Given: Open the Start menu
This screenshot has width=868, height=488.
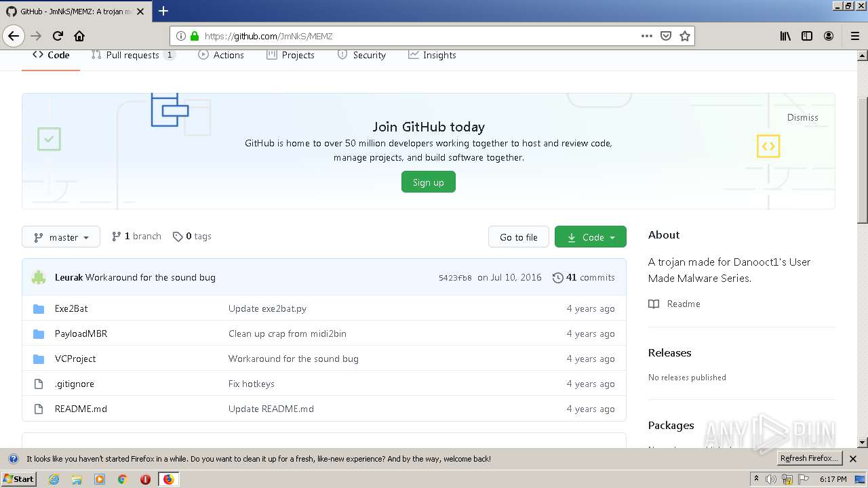Looking at the screenshot, I should click(x=19, y=479).
